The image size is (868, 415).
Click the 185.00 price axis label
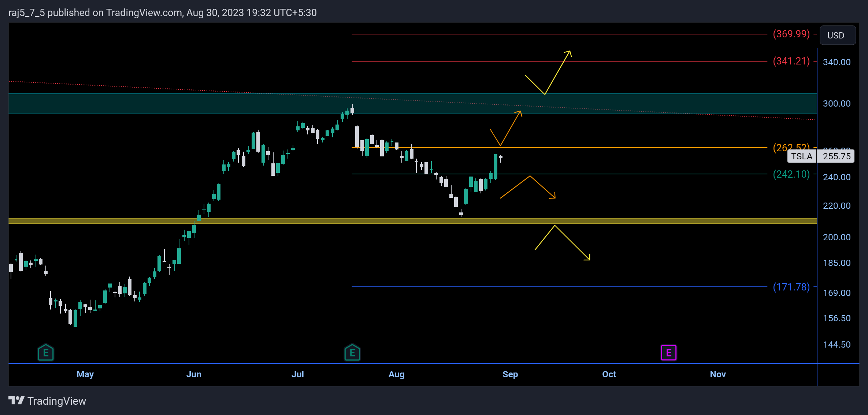(837, 263)
